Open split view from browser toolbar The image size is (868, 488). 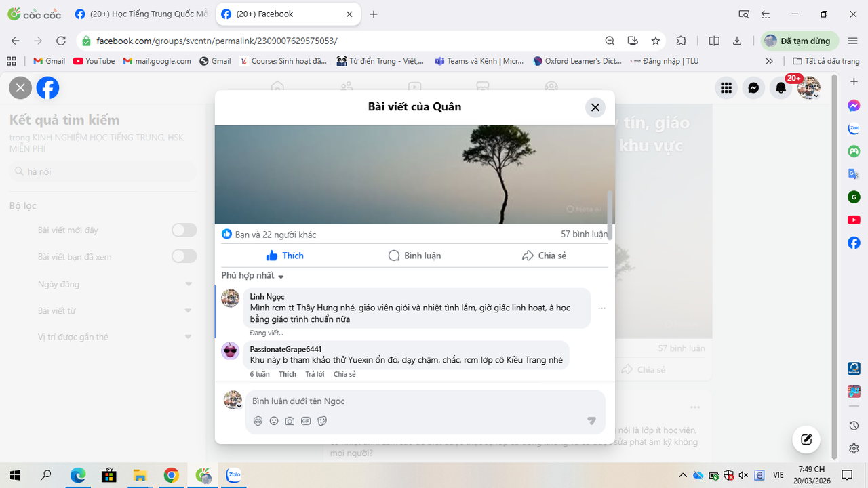714,41
